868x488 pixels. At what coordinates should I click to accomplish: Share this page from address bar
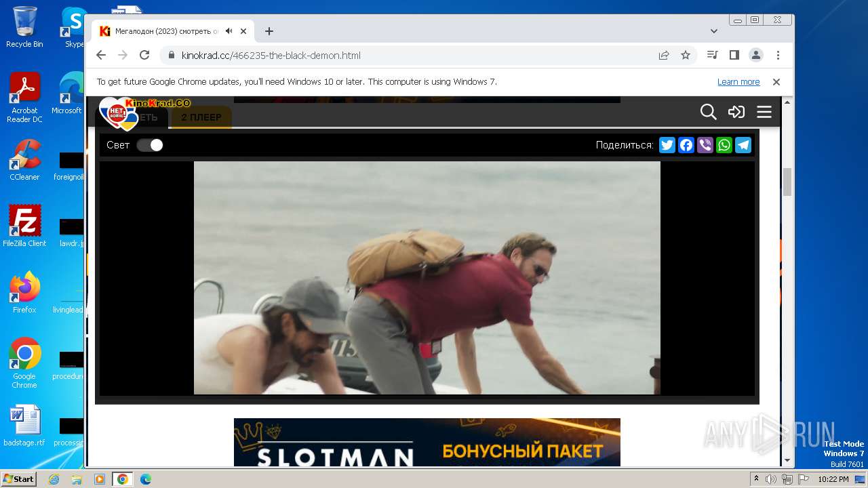click(664, 56)
